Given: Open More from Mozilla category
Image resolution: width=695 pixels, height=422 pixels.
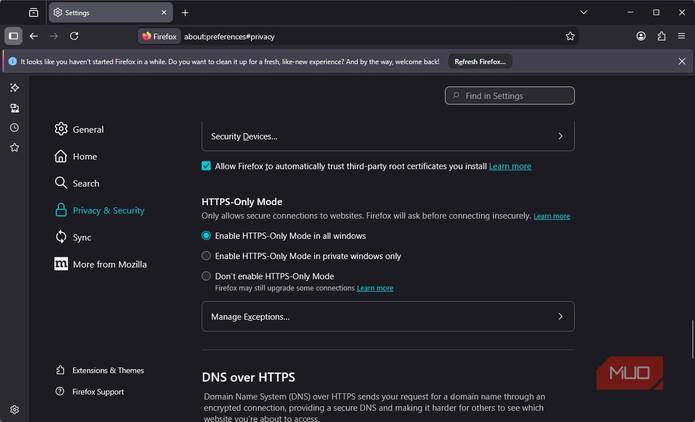Looking at the screenshot, I should click(x=101, y=264).
